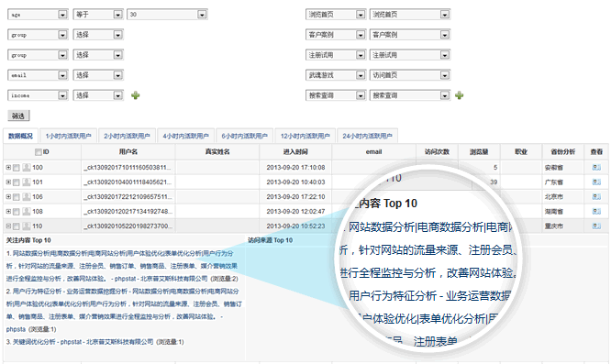Click green plus icon beside 搜索查询 dropdowns
Screen dimensions: 611x364
click(x=460, y=95)
